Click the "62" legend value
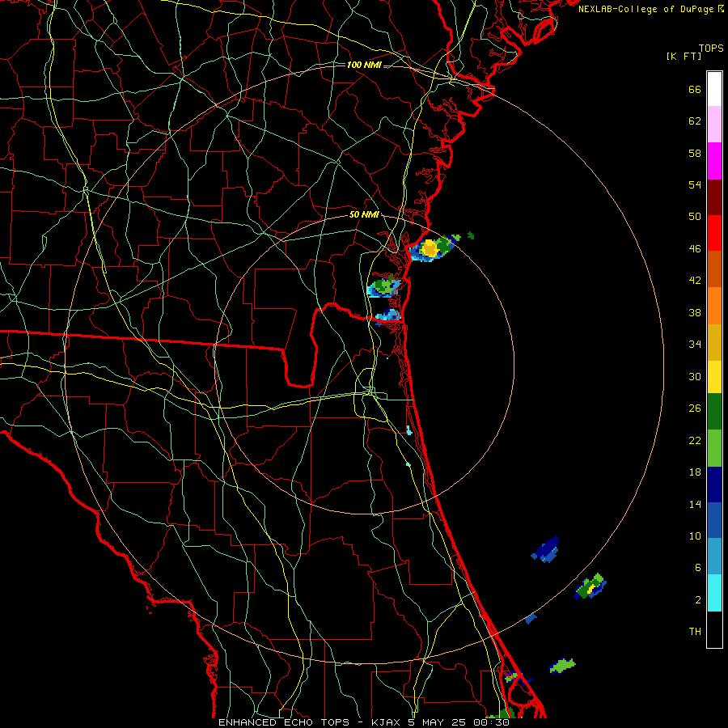The height and width of the screenshot is (728, 728). [695, 121]
